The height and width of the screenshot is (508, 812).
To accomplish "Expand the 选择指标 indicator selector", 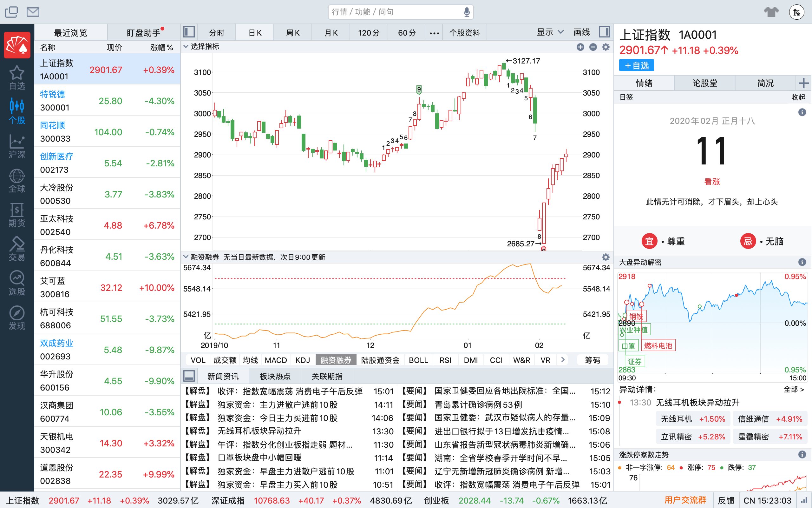I will 201,47.
